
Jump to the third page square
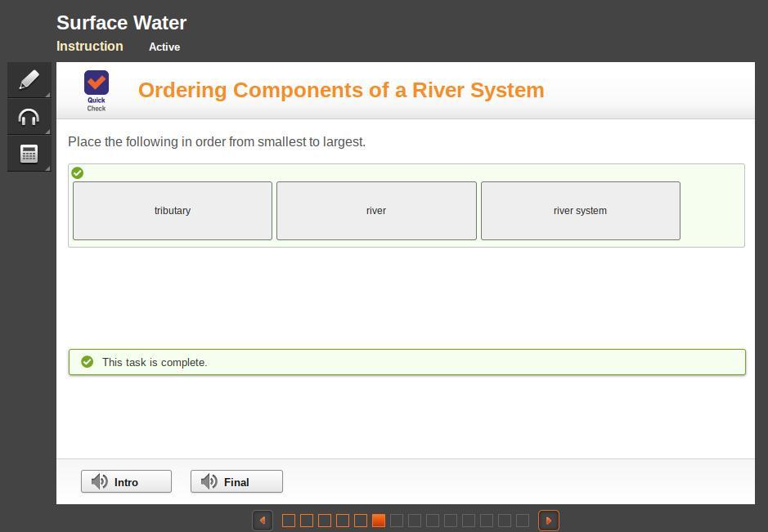pos(325,521)
